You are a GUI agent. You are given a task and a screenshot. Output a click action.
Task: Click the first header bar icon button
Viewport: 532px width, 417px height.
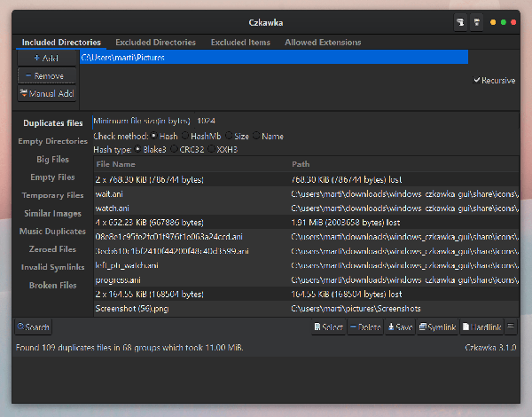[460, 22]
